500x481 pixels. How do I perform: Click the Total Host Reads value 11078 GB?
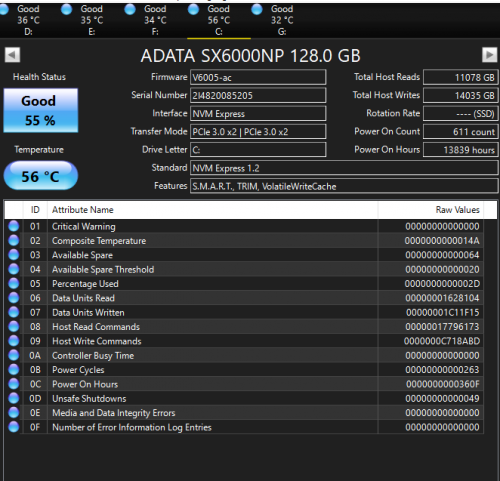(461, 77)
